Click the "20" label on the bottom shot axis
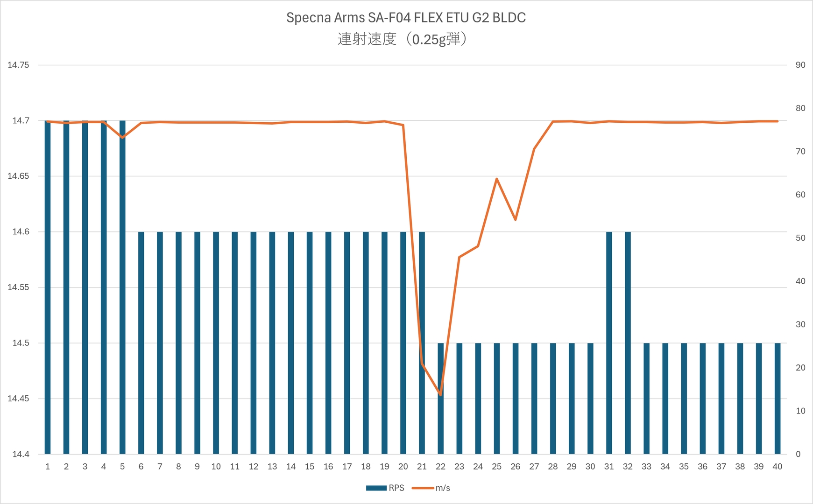 (403, 467)
